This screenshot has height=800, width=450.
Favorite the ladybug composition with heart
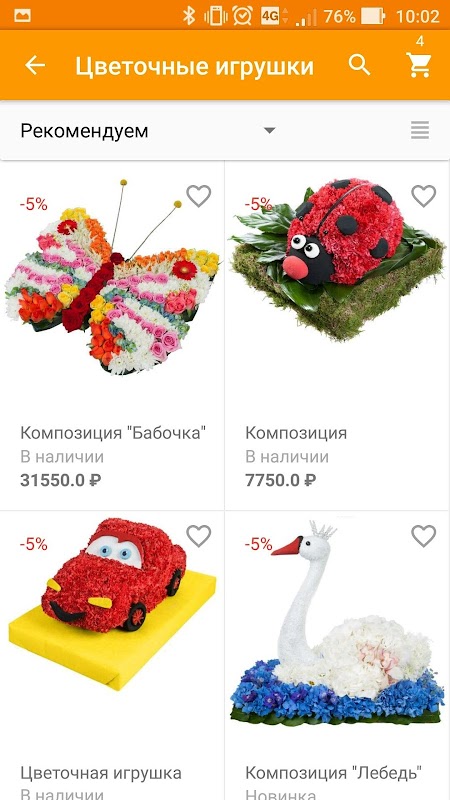click(423, 196)
